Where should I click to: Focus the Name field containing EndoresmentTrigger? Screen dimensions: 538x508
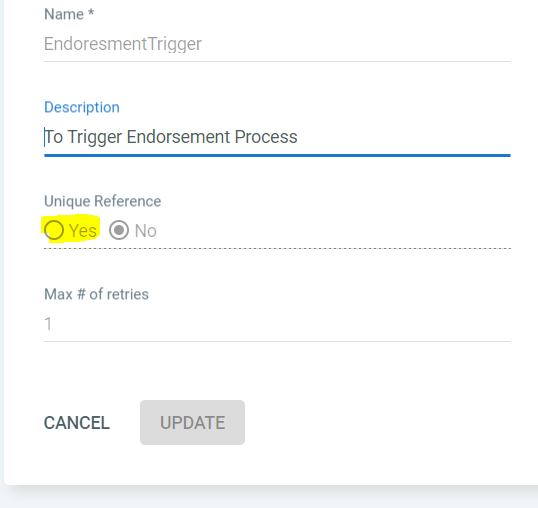point(277,44)
